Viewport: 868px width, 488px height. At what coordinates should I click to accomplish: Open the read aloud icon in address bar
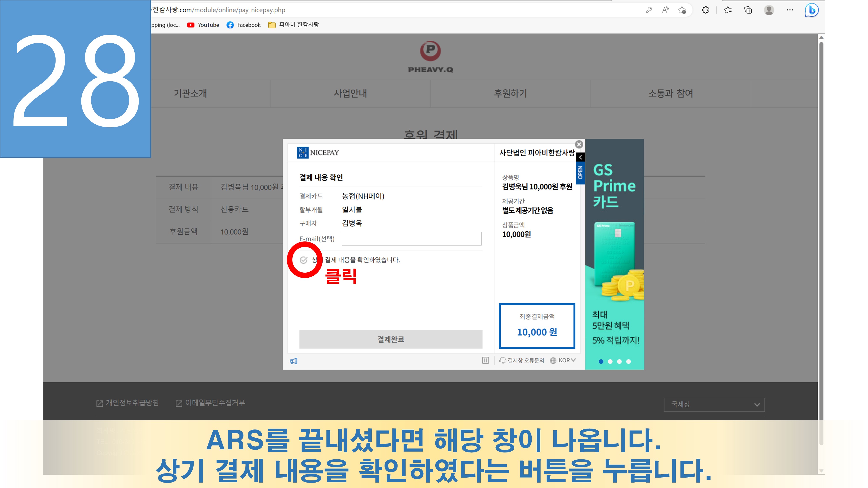(665, 10)
